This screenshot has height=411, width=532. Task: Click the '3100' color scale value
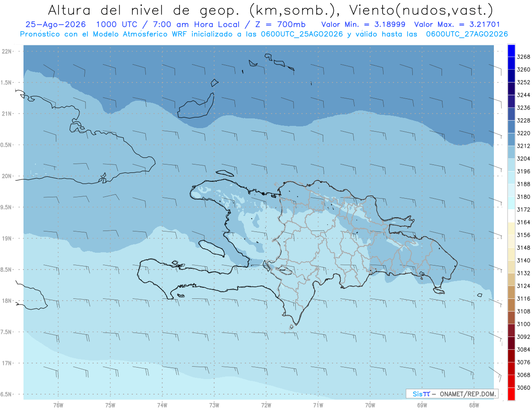523,324
